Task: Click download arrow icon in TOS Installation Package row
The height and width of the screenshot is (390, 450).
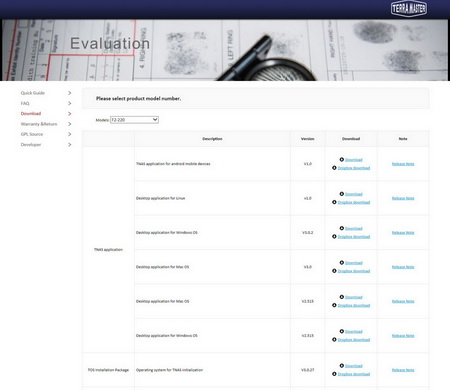Action: click(x=342, y=366)
